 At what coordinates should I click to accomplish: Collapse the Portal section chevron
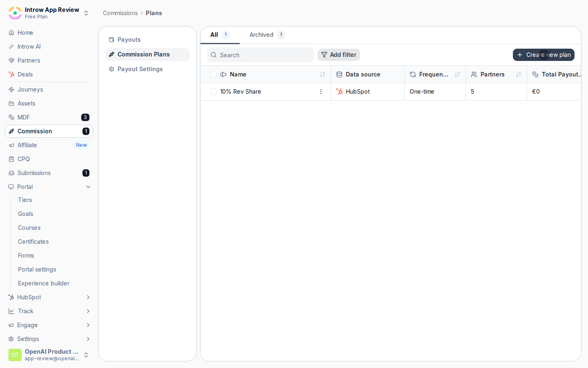coord(88,187)
